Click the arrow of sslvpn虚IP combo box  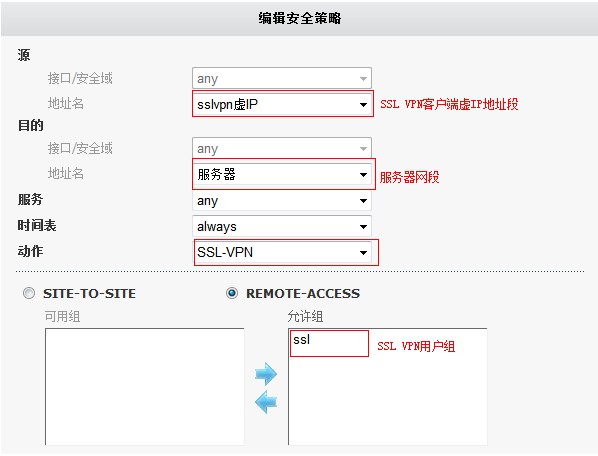(x=363, y=104)
